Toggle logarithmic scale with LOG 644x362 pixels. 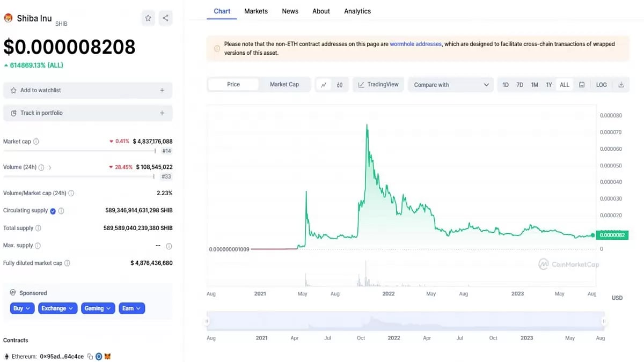pyautogui.click(x=601, y=84)
